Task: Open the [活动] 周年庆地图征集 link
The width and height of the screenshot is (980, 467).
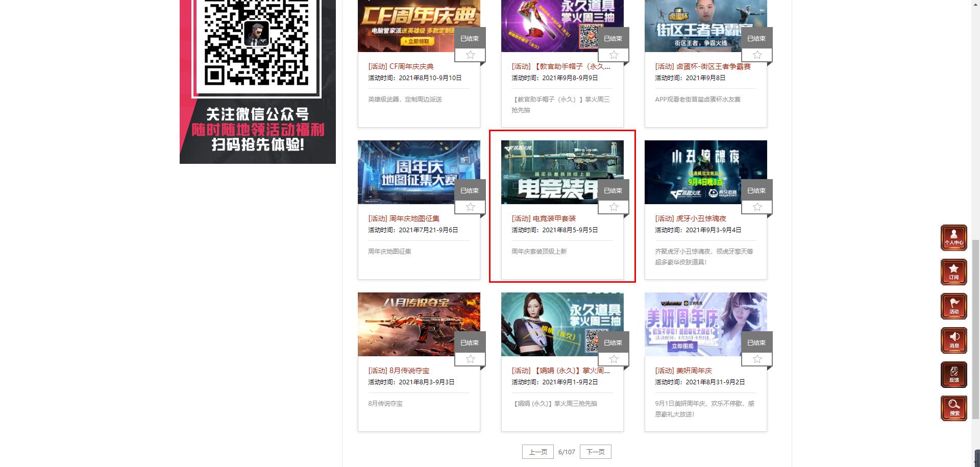Action: (404, 218)
